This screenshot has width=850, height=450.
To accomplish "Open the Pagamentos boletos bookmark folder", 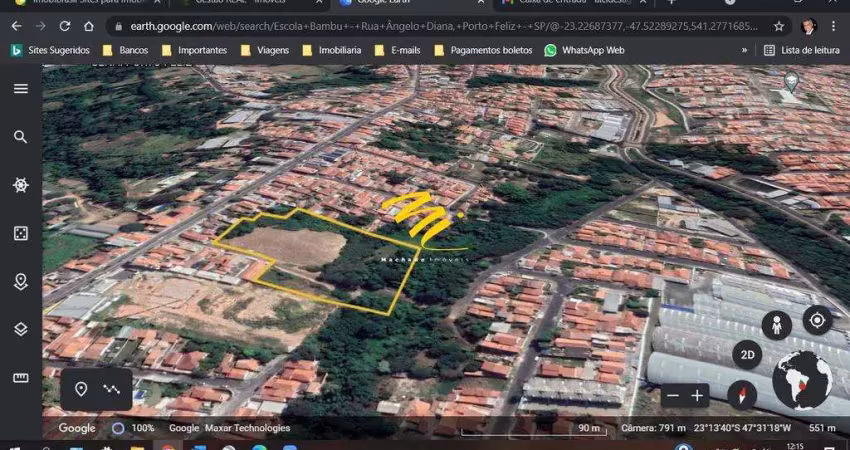I will pyautogui.click(x=483, y=49).
